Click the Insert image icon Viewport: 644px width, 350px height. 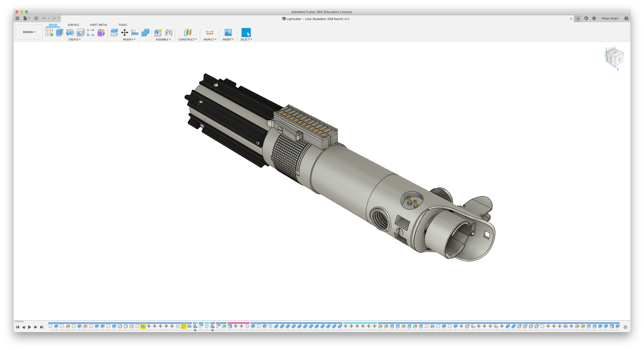pyautogui.click(x=228, y=33)
